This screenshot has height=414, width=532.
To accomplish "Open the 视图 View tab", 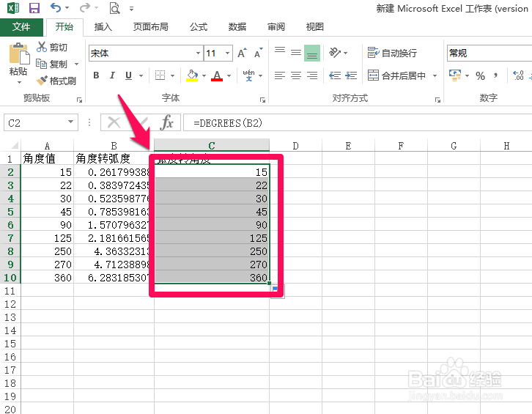I will 315,27.
